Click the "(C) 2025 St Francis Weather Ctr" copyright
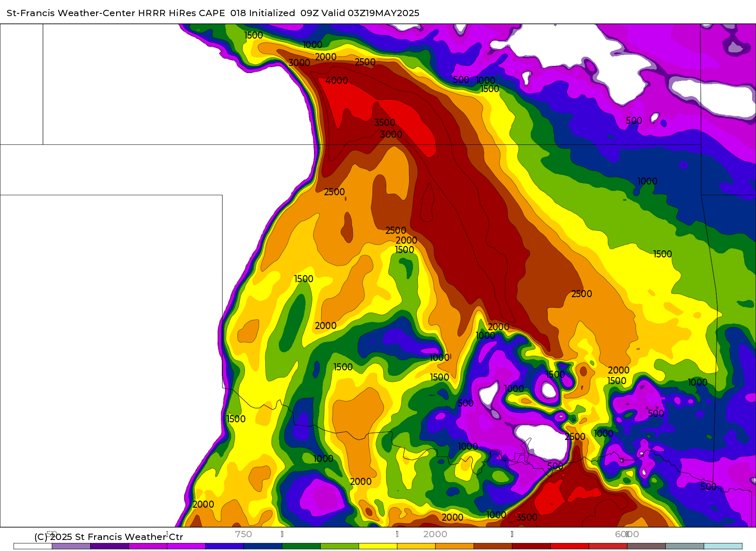The image size is (756, 551). pos(109,537)
